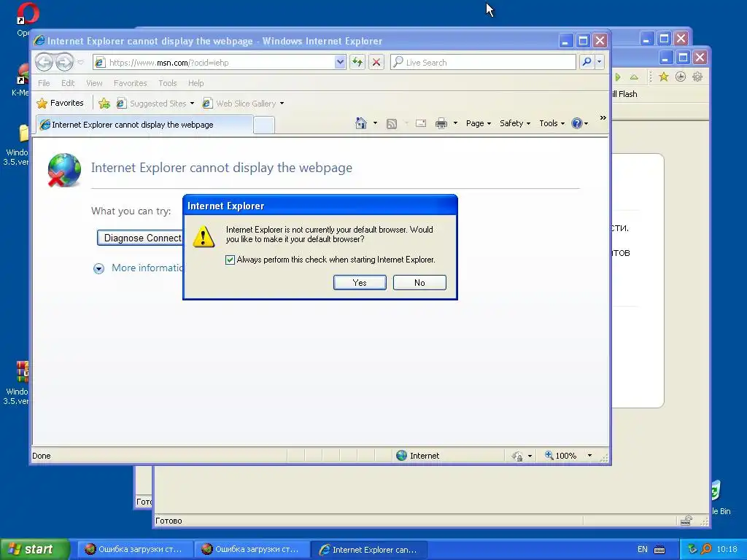Open the Tools command bar menu
The image size is (747, 560).
click(x=551, y=123)
